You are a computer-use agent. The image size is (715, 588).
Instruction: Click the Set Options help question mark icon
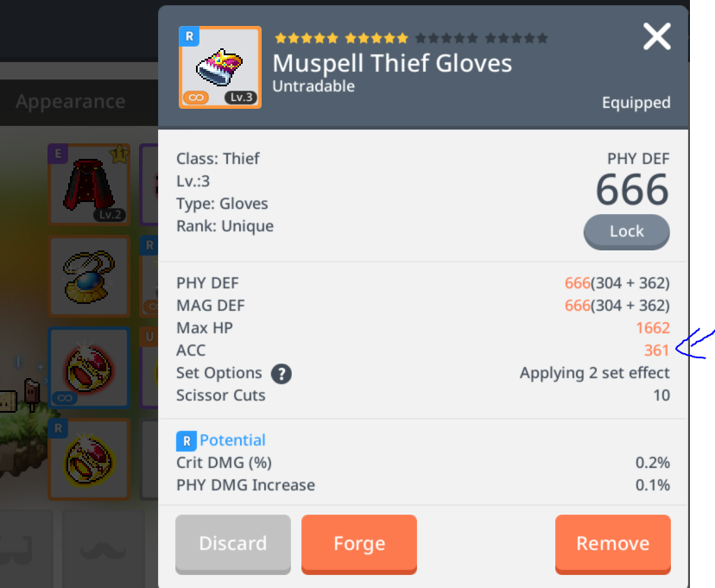(282, 374)
